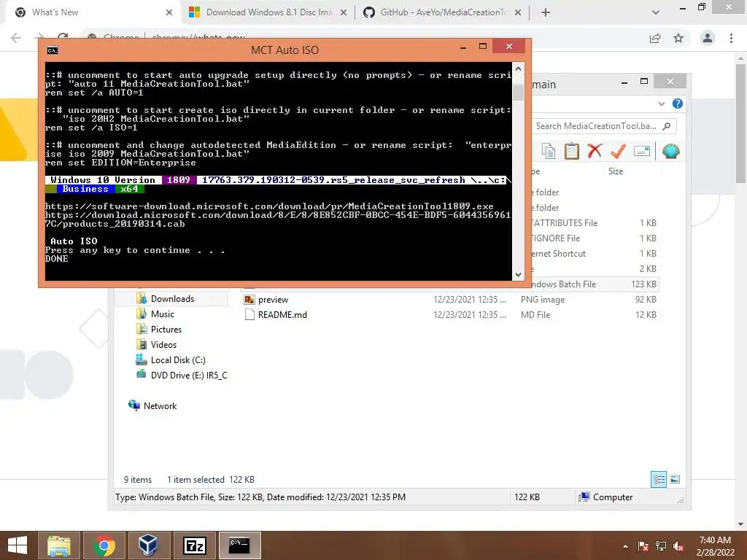Screen dimensions: 747x560
Task: Expand the Explorer ribbon chevron
Action: tap(661, 104)
